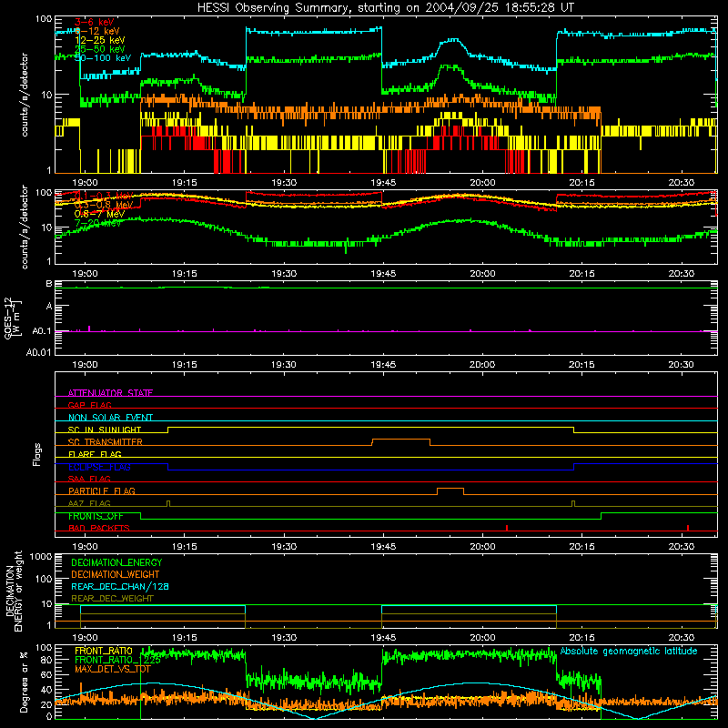Click the B class tick label on GOES plot

[x=49, y=283]
